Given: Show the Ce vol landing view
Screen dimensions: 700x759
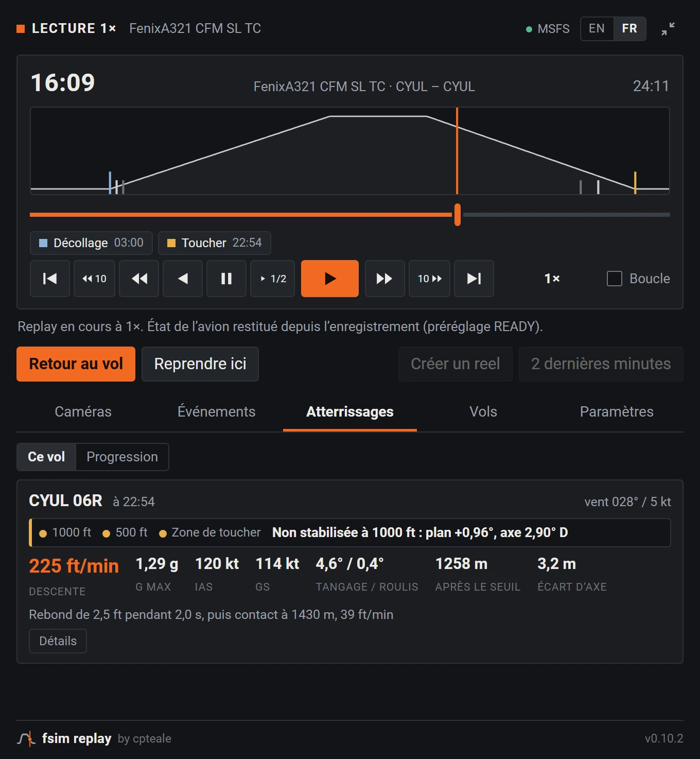Looking at the screenshot, I should (46, 457).
